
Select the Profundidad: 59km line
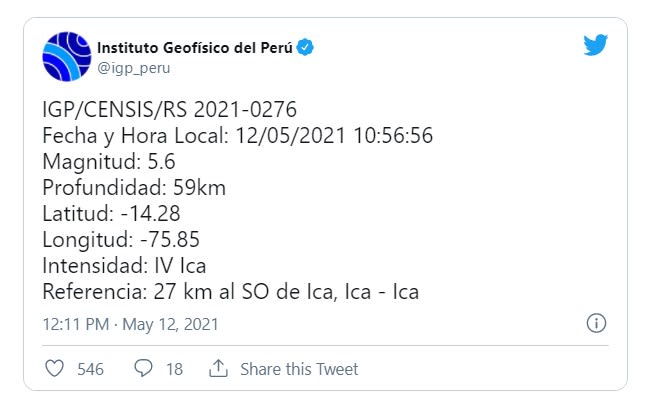[x=127, y=187]
